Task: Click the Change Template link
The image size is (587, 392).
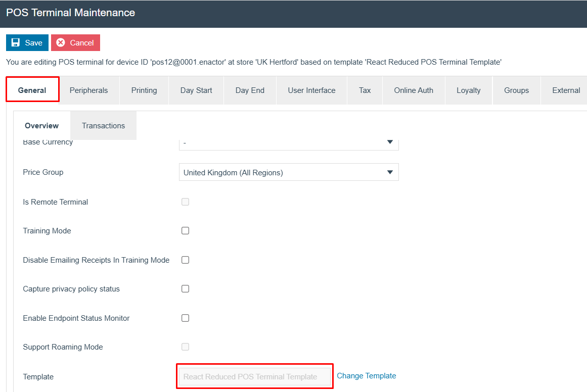Action: point(366,376)
